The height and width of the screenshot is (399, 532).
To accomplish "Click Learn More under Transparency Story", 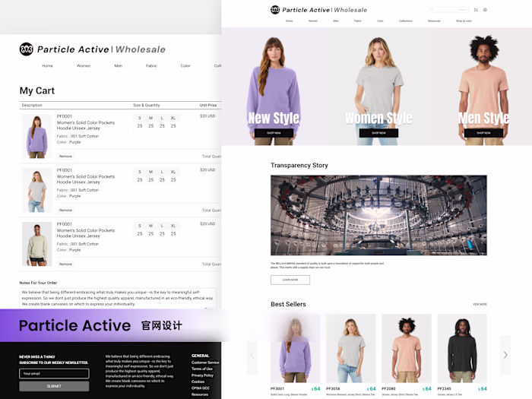I will click(290, 280).
